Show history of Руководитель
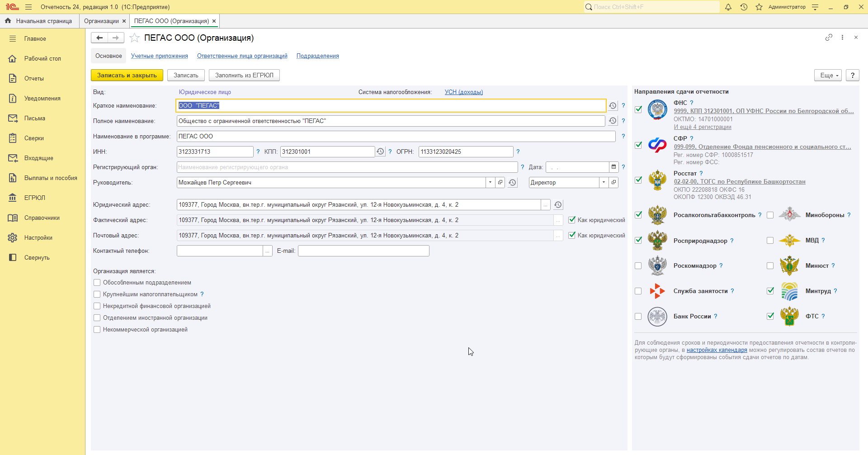Viewport: 868px width, 455px height. 512,183
